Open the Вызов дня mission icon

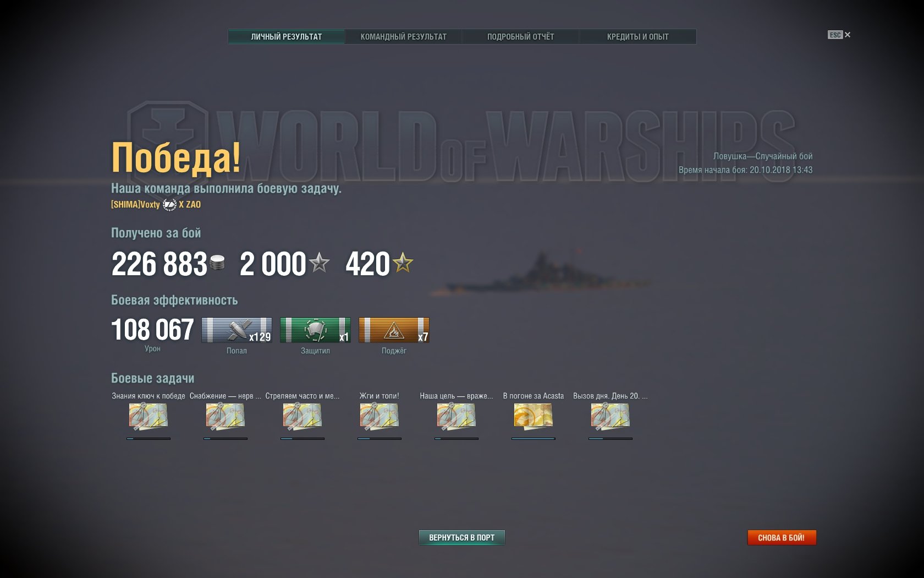coord(610,416)
